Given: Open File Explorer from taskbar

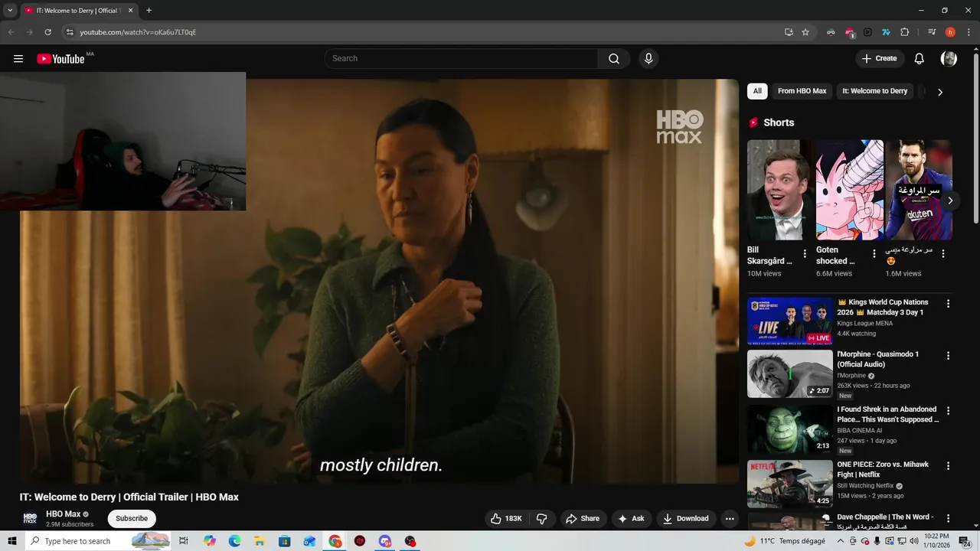Looking at the screenshot, I should [x=260, y=541].
